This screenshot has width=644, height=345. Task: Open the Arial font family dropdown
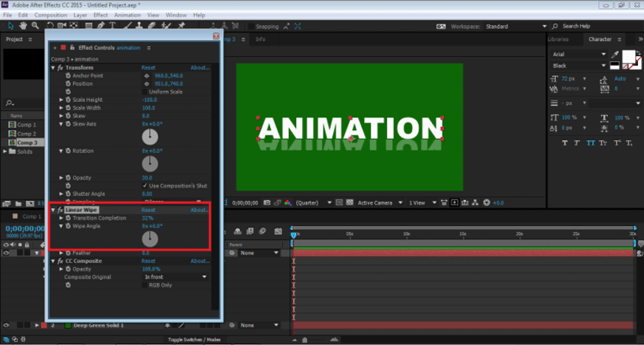[579, 54]
